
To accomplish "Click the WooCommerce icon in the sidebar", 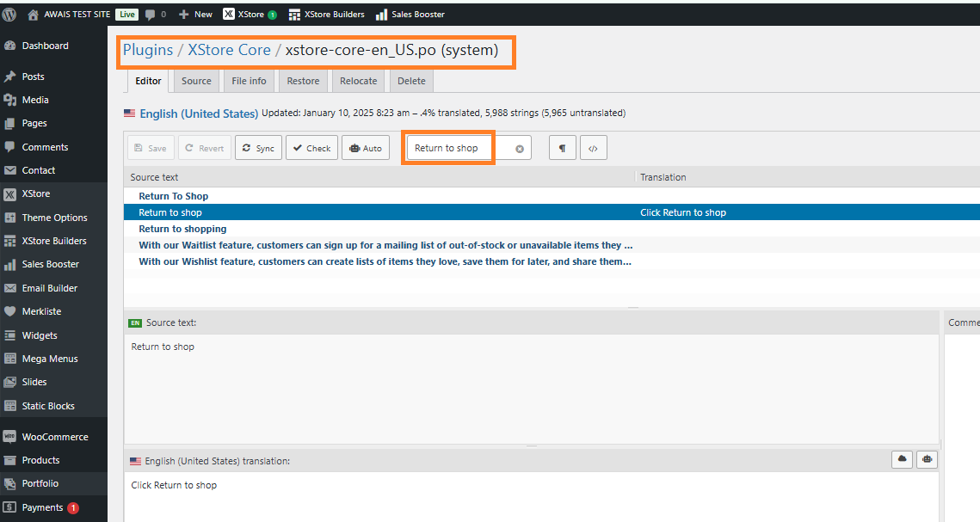I will [x=10, y=437].
